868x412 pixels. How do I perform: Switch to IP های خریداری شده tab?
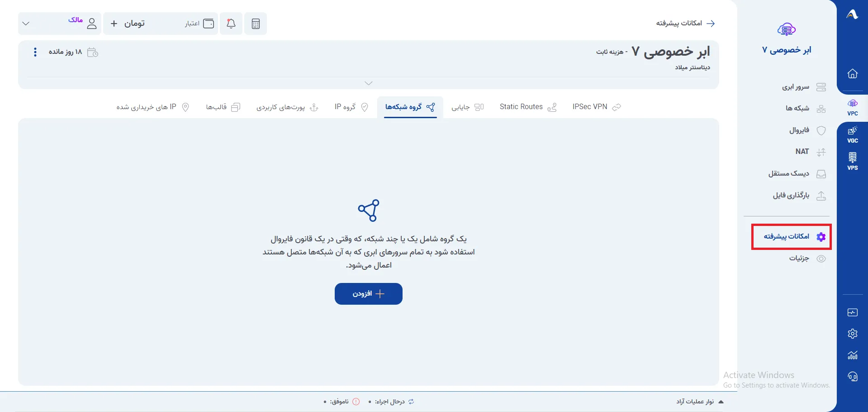[x=153, y=107]
